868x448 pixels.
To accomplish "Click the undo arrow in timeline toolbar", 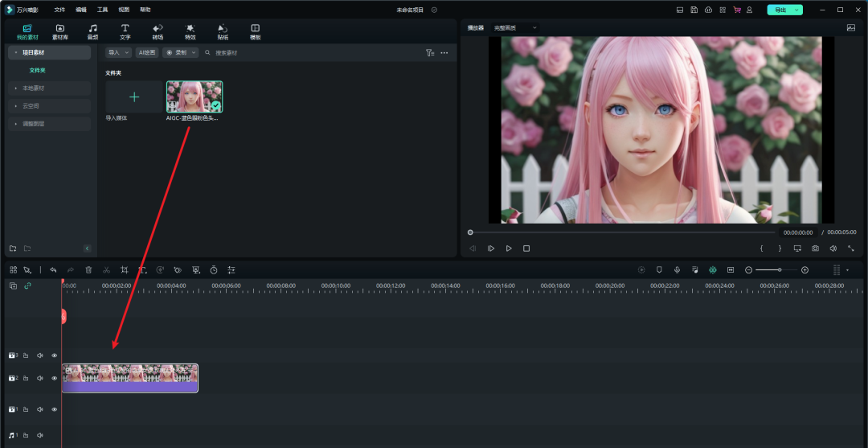I will 53,270.
